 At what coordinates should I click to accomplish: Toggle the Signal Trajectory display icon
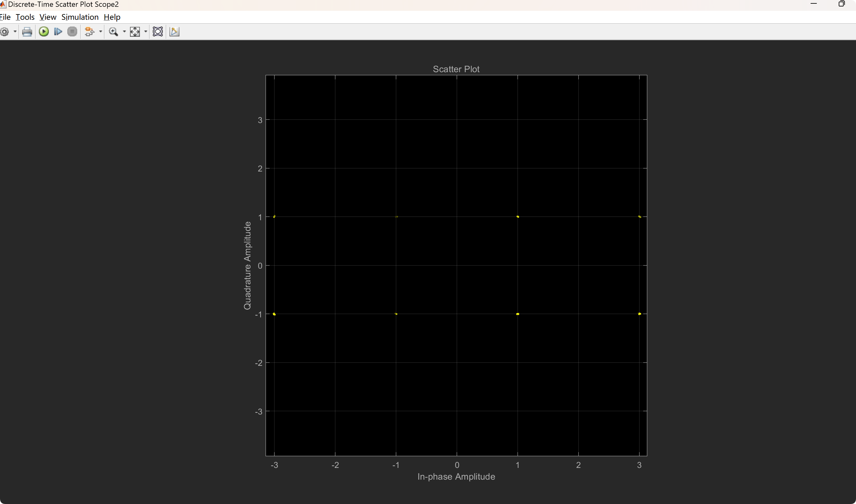point(158,32)
